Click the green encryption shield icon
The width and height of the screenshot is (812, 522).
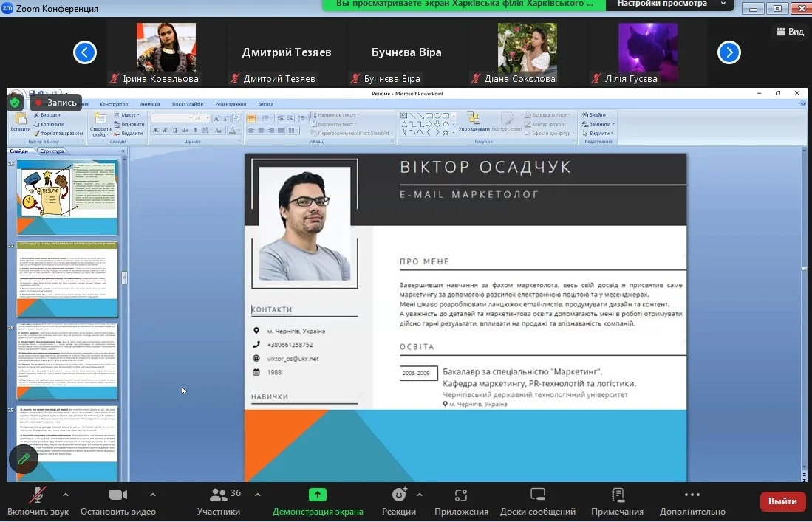(15, 103)
